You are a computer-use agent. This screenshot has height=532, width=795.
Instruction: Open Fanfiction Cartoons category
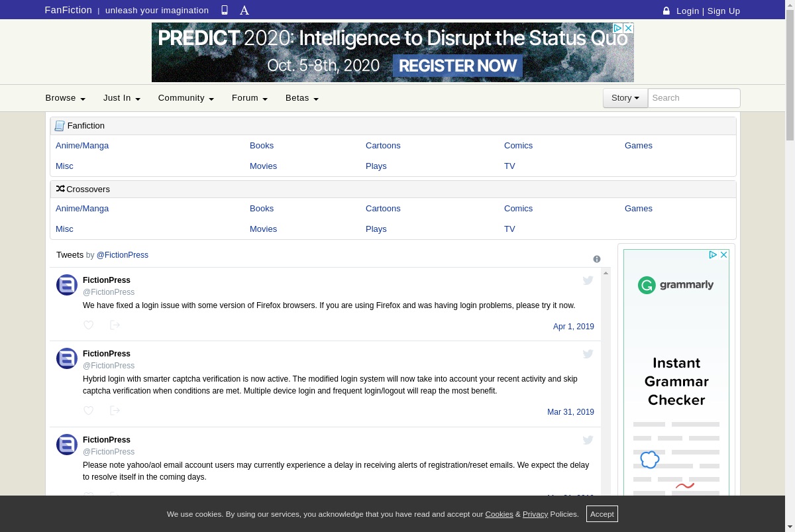coord(383,146)
